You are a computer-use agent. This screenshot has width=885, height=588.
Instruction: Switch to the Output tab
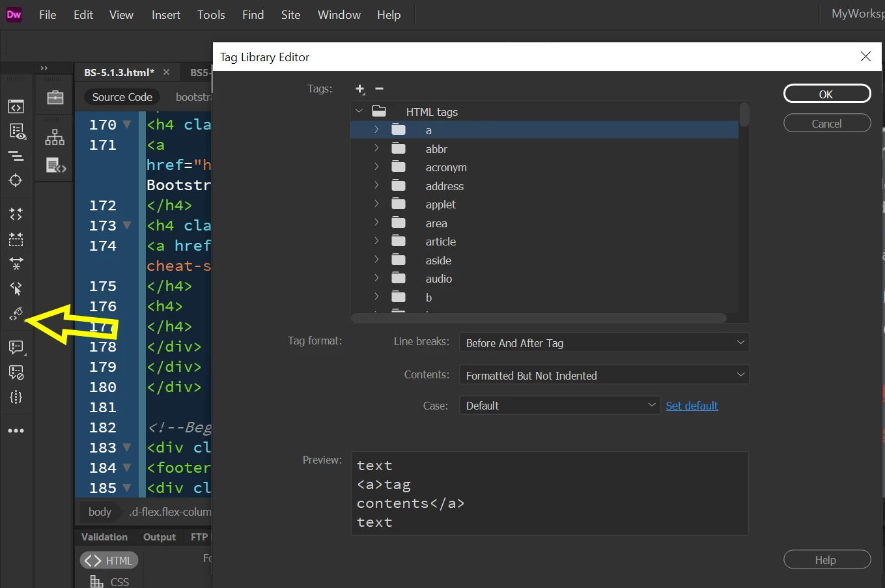tap(160, 537)
